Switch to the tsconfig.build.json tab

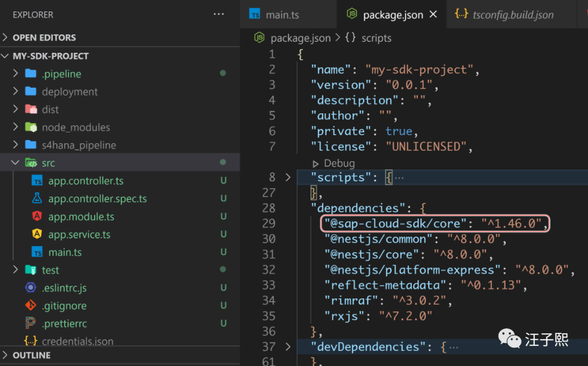coord(512,15)
